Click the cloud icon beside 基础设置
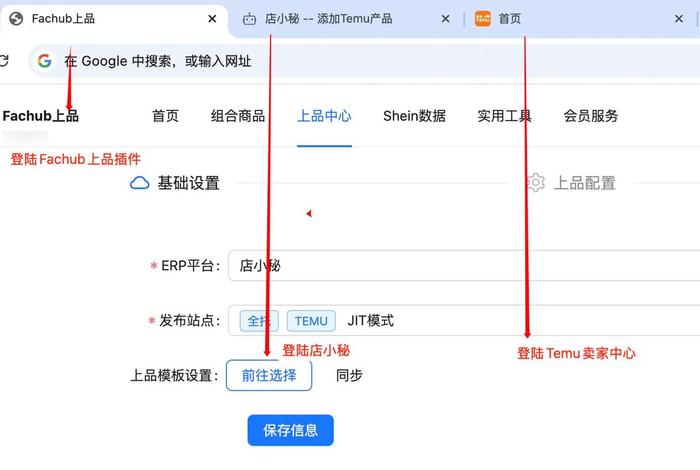700x470 pixels. tap(140, 183)
